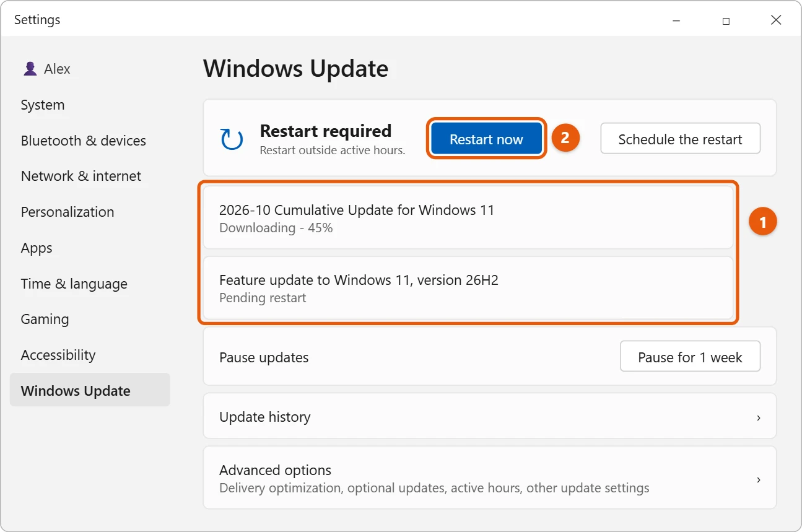Click 'Restart outside active hours.' text
This screenshot has height=532, width=802.
point(333,150)
